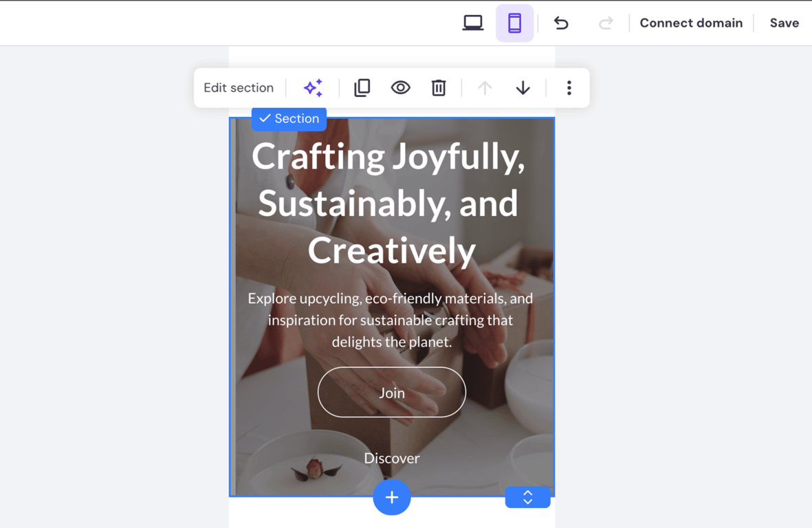Open the Edit section panel
The height and width of the screenshot is (528, 812).
pos(238,87)
